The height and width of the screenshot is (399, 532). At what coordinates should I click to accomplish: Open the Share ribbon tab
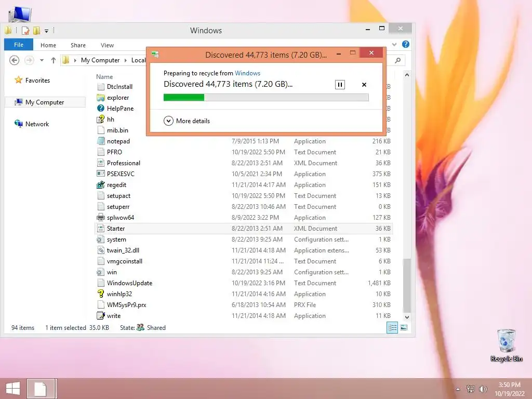tap(78, 45)
